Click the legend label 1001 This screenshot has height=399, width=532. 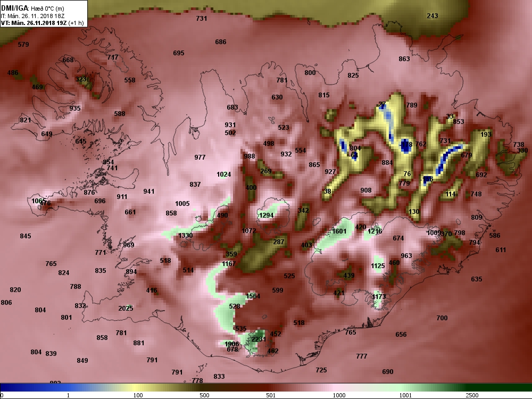[405, 395]
